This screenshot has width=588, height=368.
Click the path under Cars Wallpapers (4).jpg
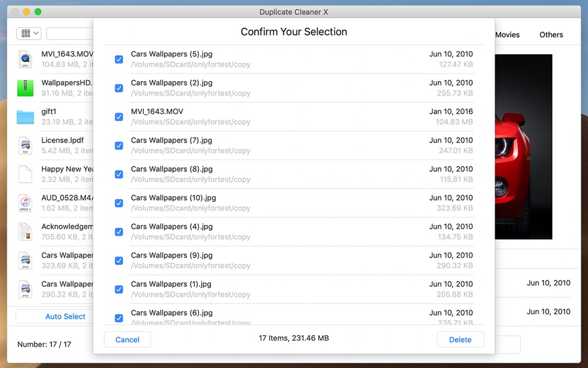tap(191, 237)
